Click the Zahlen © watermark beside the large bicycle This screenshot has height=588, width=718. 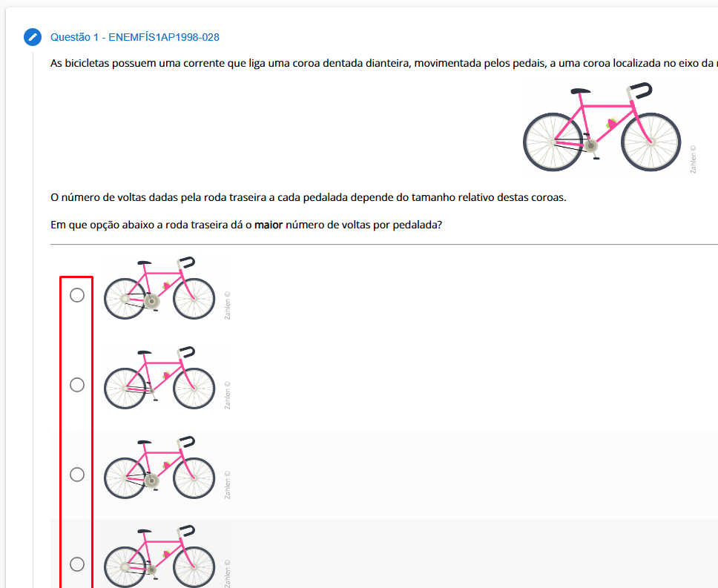point(694,159)
